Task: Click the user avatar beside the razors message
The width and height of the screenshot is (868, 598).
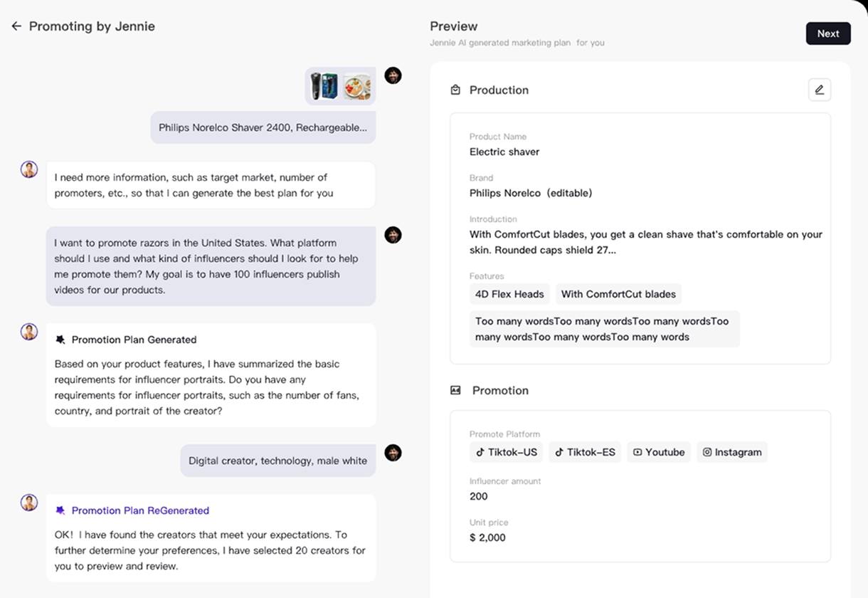Action: pos(393,235)
